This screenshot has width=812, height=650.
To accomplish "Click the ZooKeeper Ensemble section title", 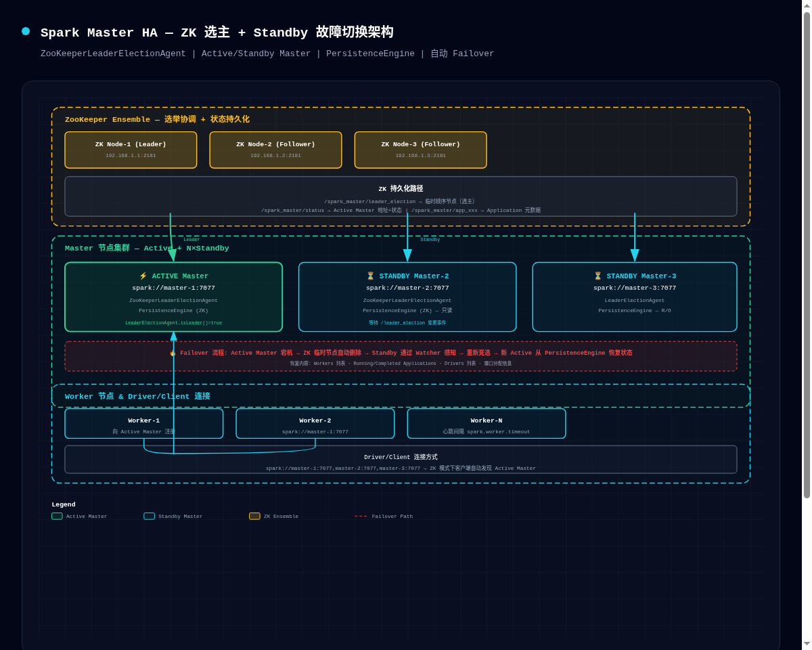I will (x=157, y=119).
